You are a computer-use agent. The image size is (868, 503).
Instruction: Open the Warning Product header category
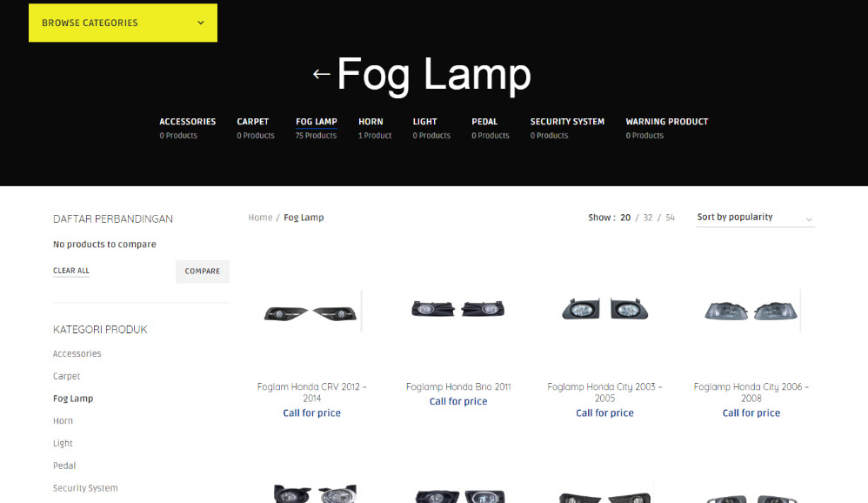[x=666, y=128]
